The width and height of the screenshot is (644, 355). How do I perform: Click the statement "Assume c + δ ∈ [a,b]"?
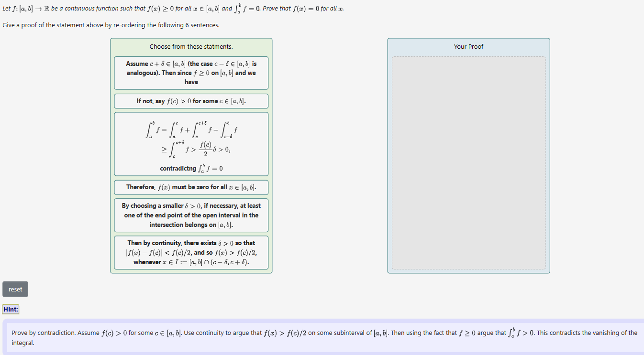(191, 73)
